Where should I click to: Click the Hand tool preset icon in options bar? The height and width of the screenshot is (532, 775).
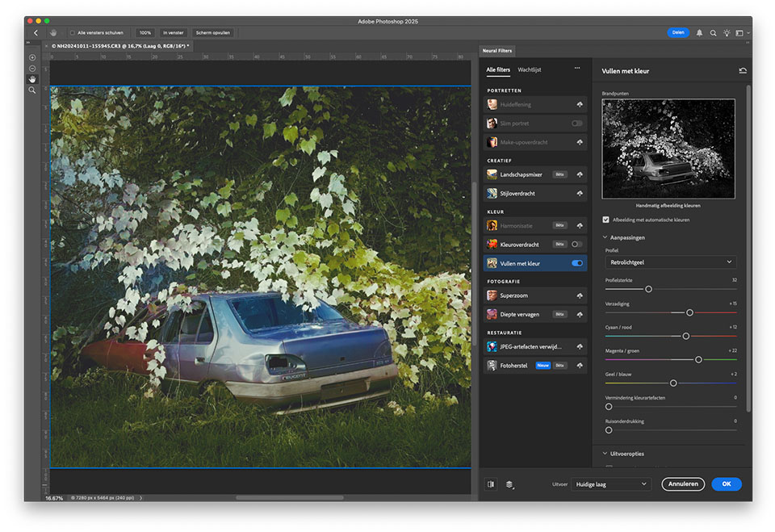53,32
